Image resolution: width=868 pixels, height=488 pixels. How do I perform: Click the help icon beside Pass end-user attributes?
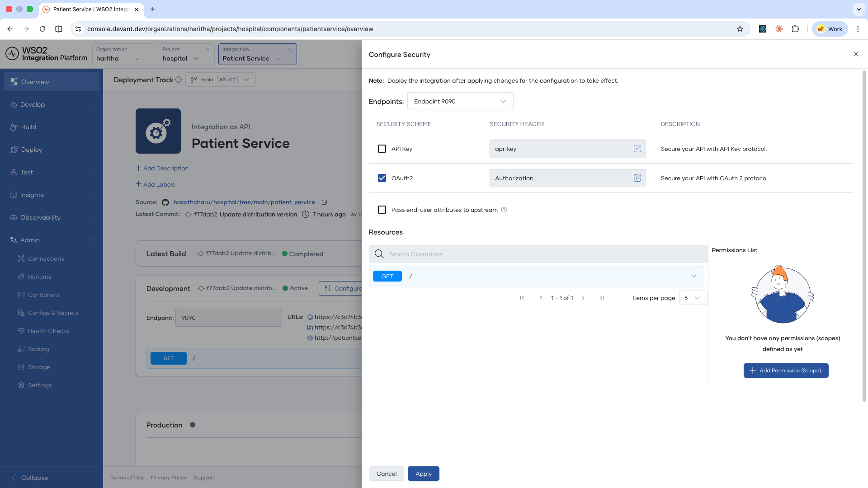point(504,210)
